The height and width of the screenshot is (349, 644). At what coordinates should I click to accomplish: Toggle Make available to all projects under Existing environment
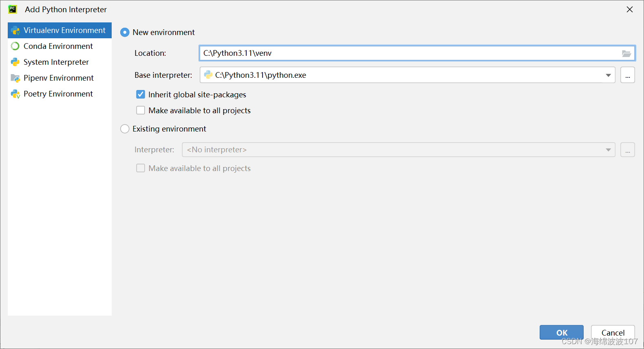click(x=141, y=168)
